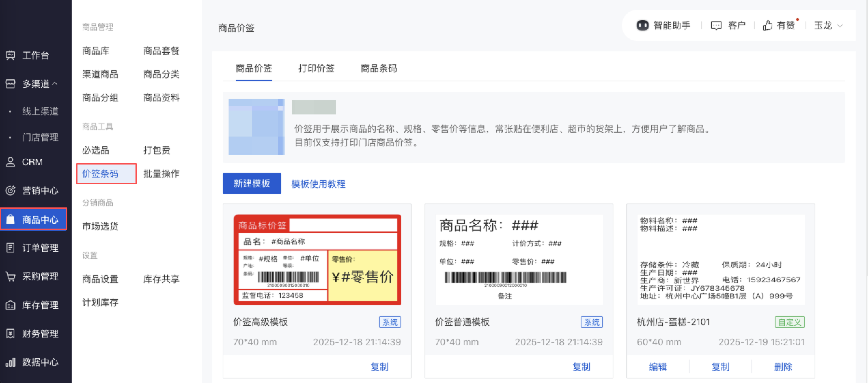Click the 价签高级模板 red label thumbnail
This screenshot has height=383, width=868.
317,259
